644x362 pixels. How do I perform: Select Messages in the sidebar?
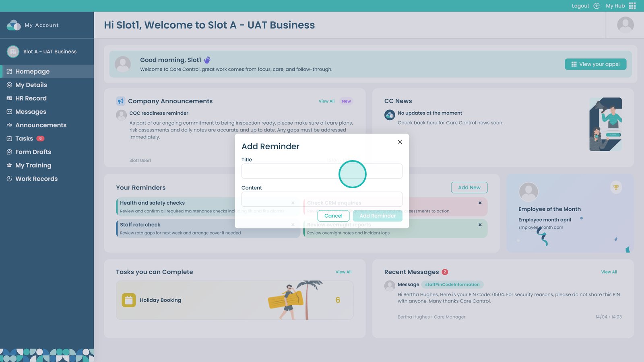point(31,112)
